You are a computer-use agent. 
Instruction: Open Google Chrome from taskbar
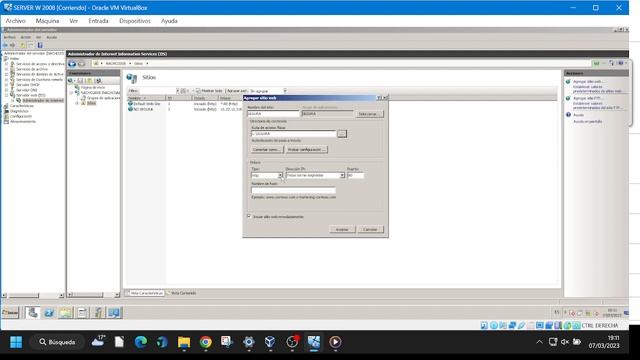tap(206, 342)
